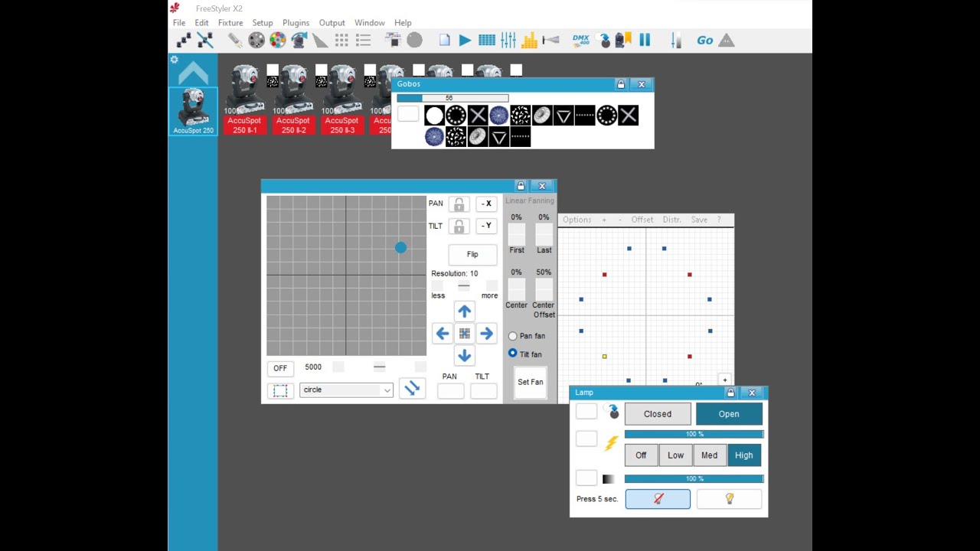Viewport: 980px width, 551px height.
Task: Open the colour wheel toolbar icon
Action: (x=277, y=41)
